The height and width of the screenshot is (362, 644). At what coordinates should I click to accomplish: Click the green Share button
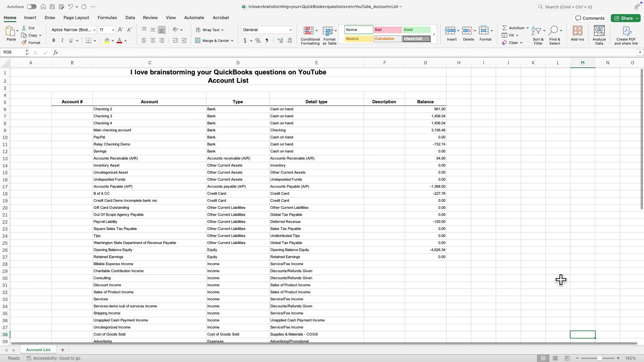(x=626, y=18)
